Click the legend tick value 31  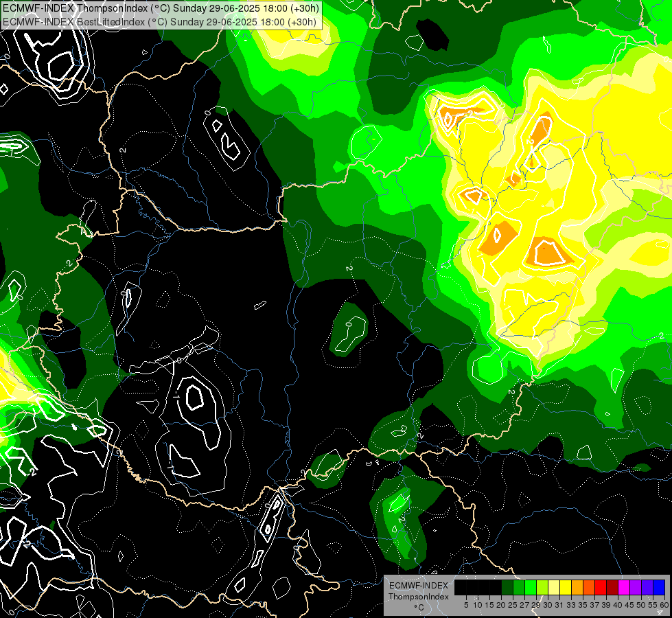559,605
